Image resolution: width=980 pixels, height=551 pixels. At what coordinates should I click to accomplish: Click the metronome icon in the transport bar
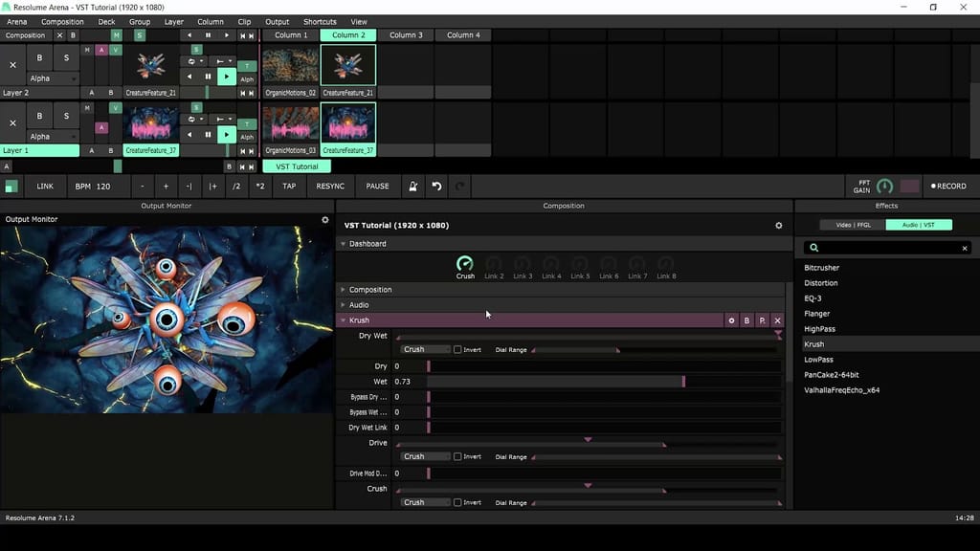(x=412, y=186)
